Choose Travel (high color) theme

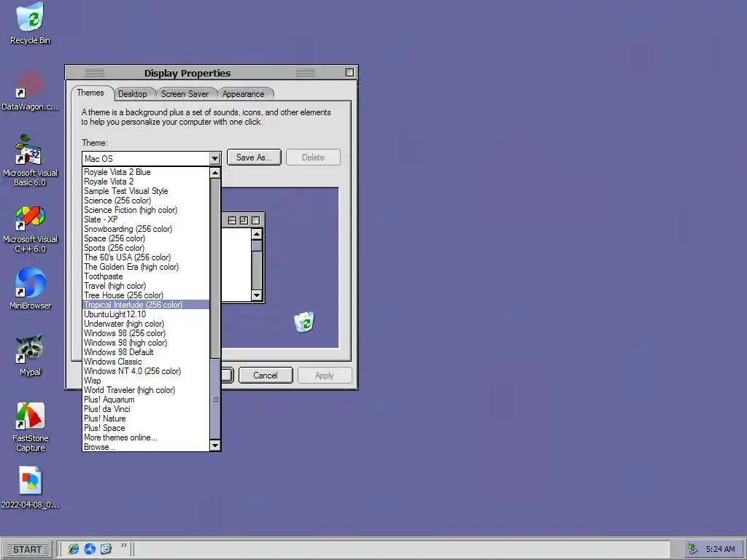[146, 286]
